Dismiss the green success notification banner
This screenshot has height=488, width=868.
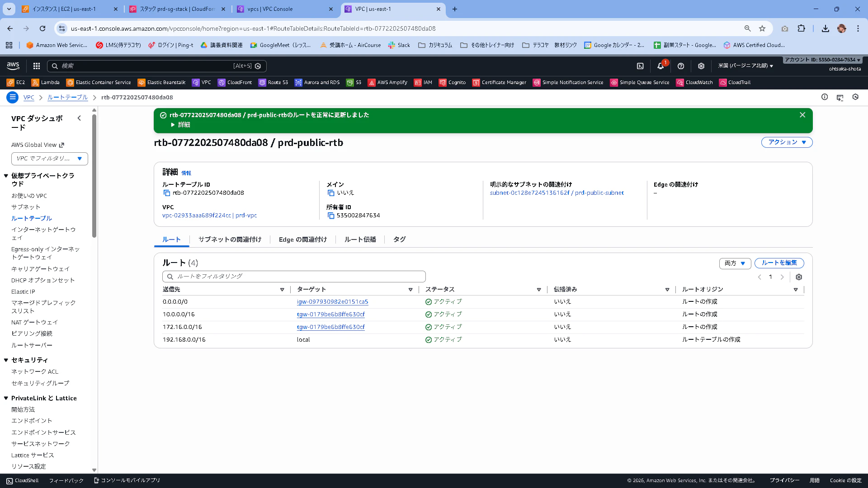click(802, 115)
